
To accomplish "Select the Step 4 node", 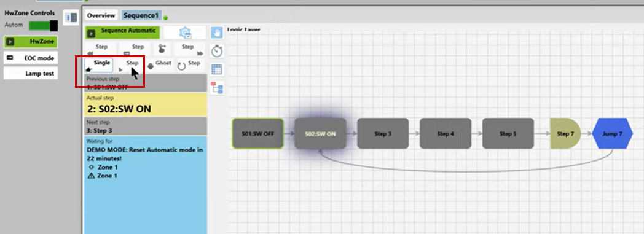I will (x=446, y=134).
